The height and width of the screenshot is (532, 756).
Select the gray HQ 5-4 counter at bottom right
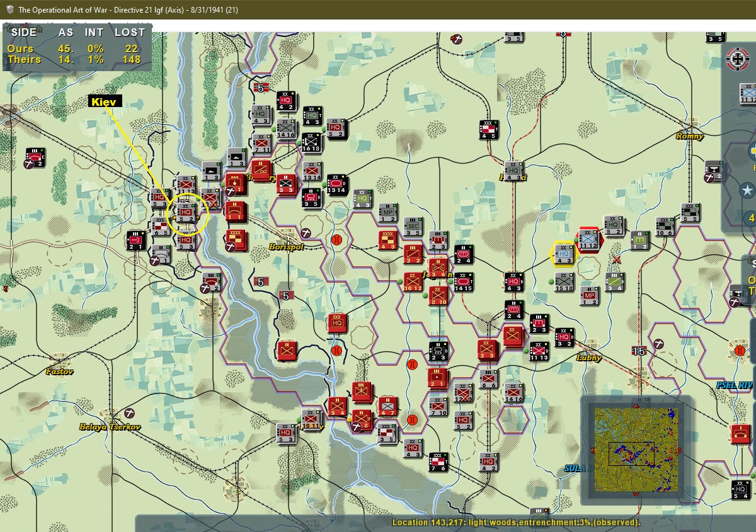pos(741,490)
